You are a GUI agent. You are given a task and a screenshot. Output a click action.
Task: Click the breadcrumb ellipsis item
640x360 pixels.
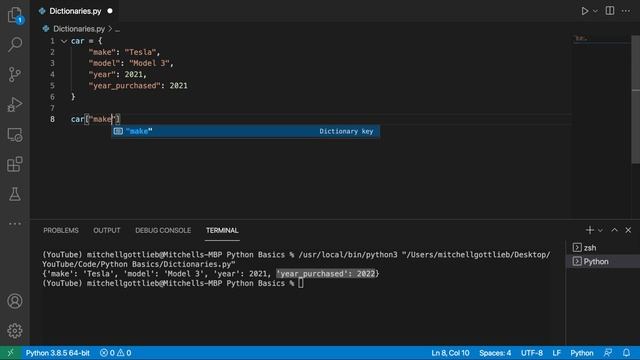point(118,29)
